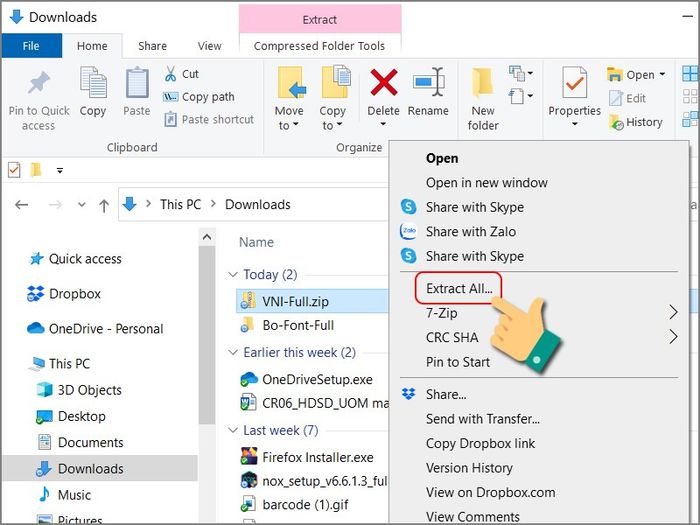Click the Pin to Quick access icon

39,84
